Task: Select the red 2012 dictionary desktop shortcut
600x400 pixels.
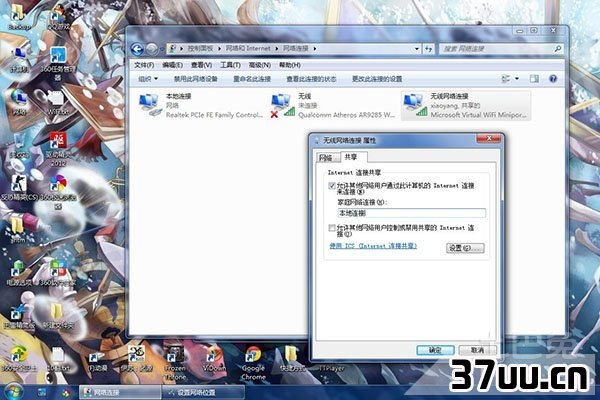Action: click(58, 149)
